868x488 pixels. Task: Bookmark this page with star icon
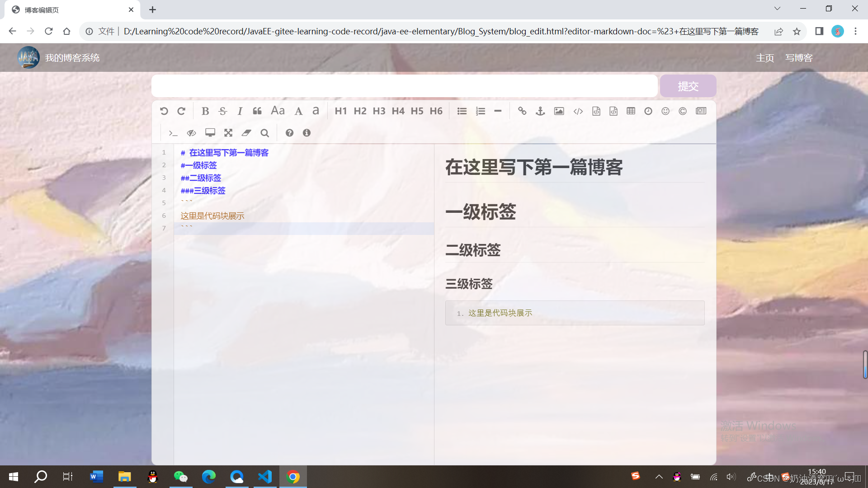(797, 31)
